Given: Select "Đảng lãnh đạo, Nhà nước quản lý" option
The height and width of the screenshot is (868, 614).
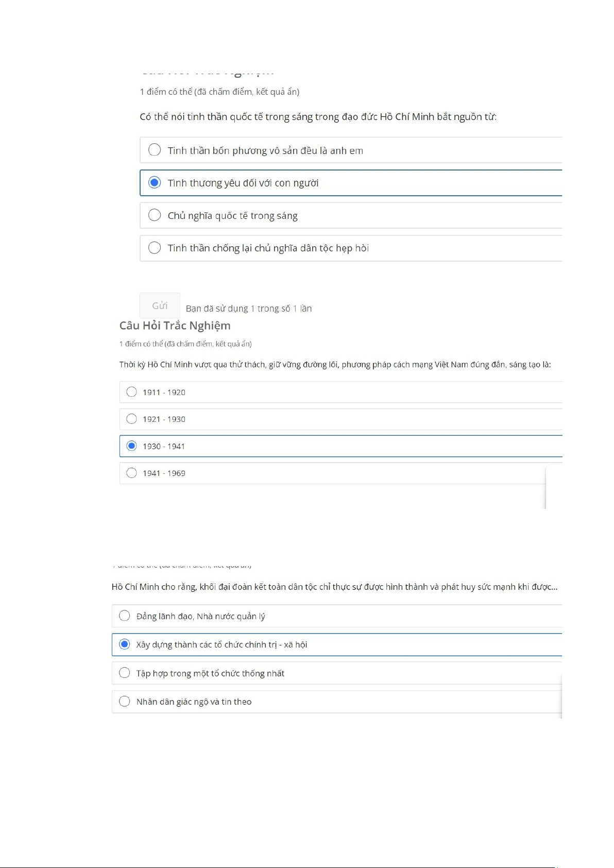Looking at the screenshot, I should 125,616.
